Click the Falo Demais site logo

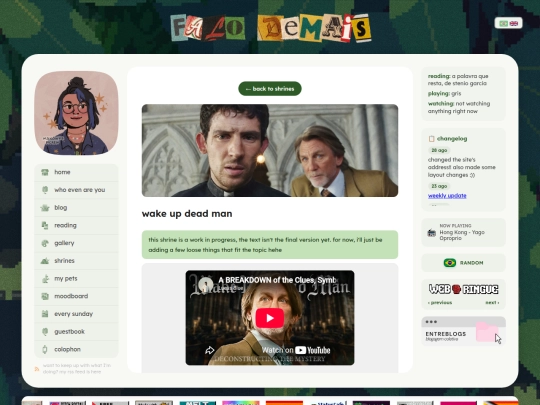coord(271,28)
